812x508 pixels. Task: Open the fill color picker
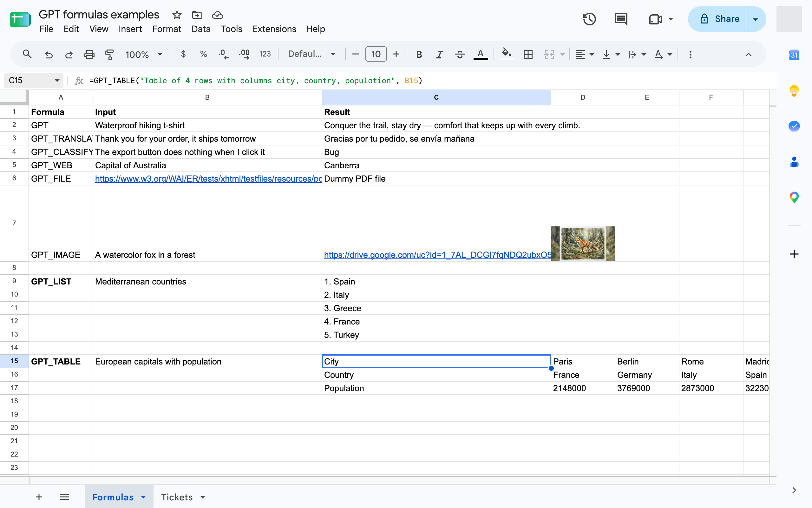tap(506, 54)
